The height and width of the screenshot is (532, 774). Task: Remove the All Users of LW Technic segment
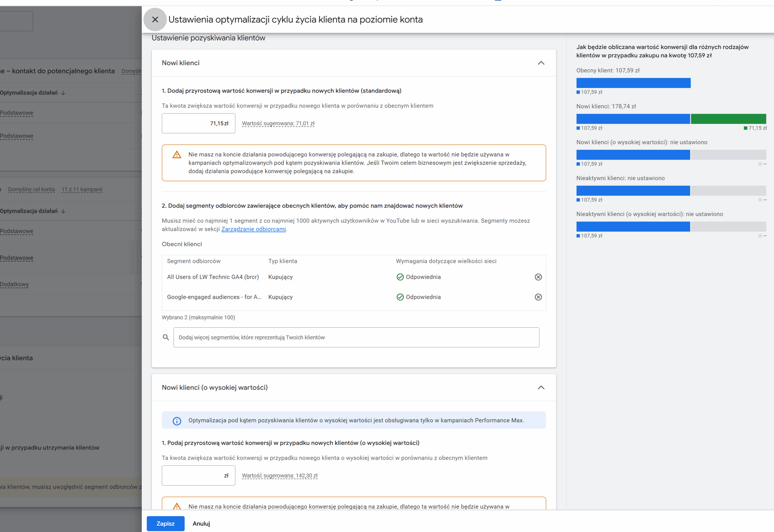(x=538, y=277)
